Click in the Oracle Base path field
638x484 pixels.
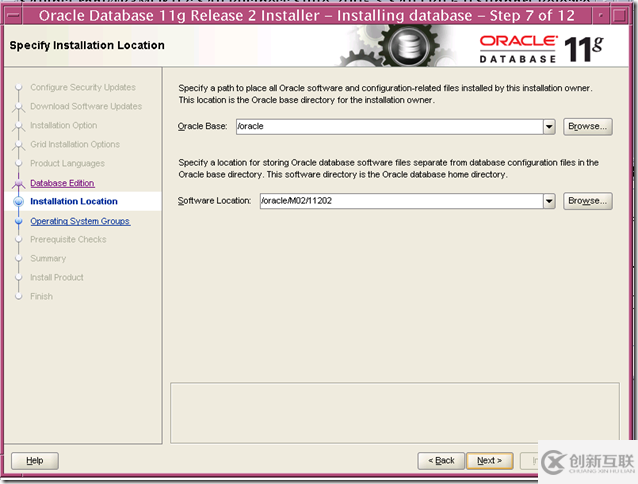[x=390, y=126]
